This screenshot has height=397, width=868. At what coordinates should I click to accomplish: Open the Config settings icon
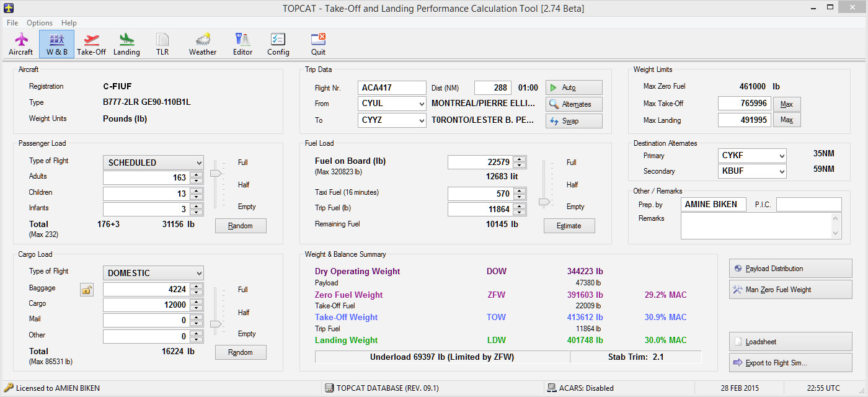coord(278,44)
